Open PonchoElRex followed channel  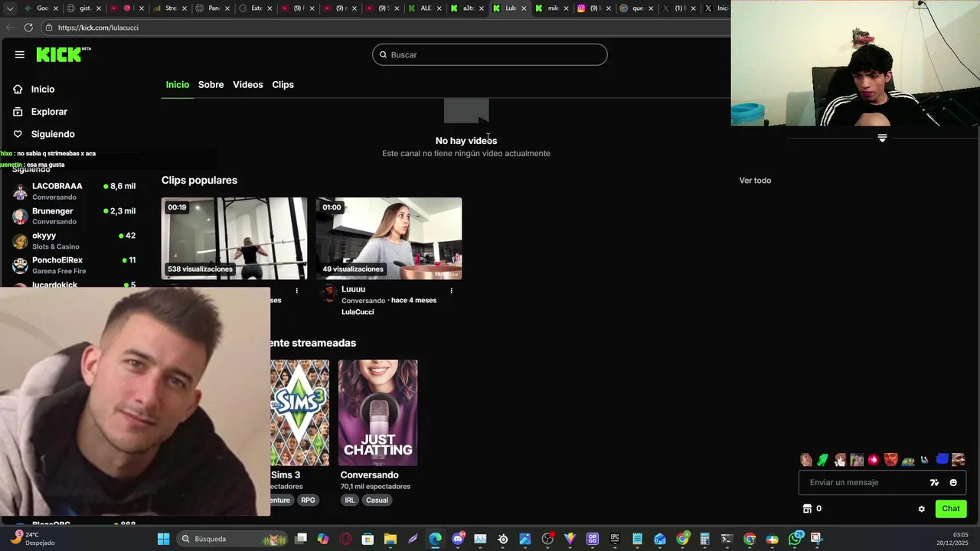(73, 266)
